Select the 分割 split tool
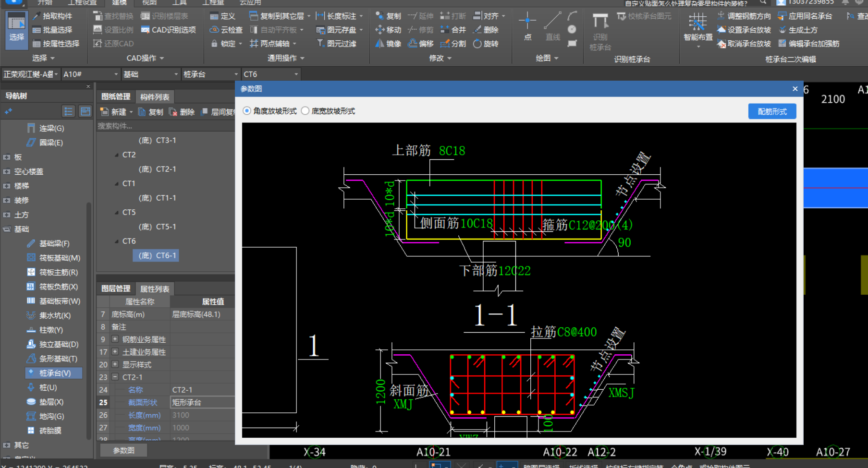868x468 pixels. pyautogui.click(x=453, y=44)
